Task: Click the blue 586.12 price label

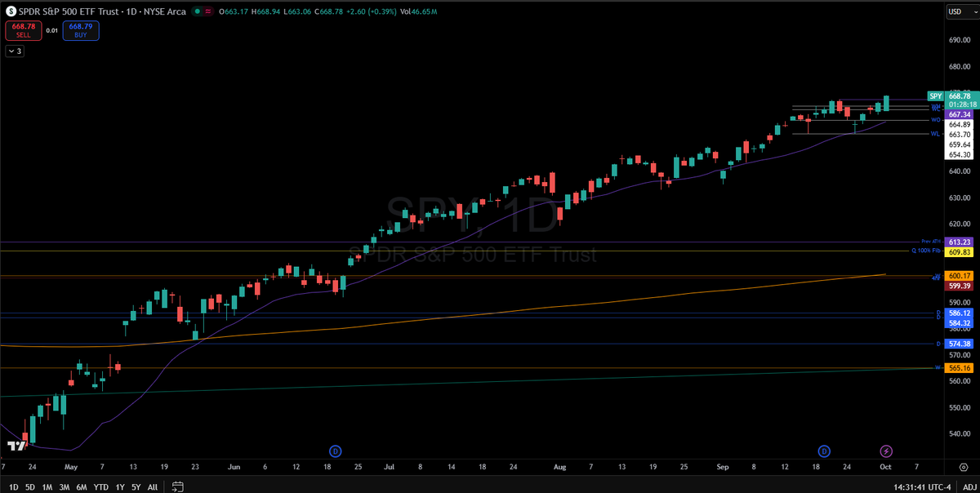Action: coord(960,313)
